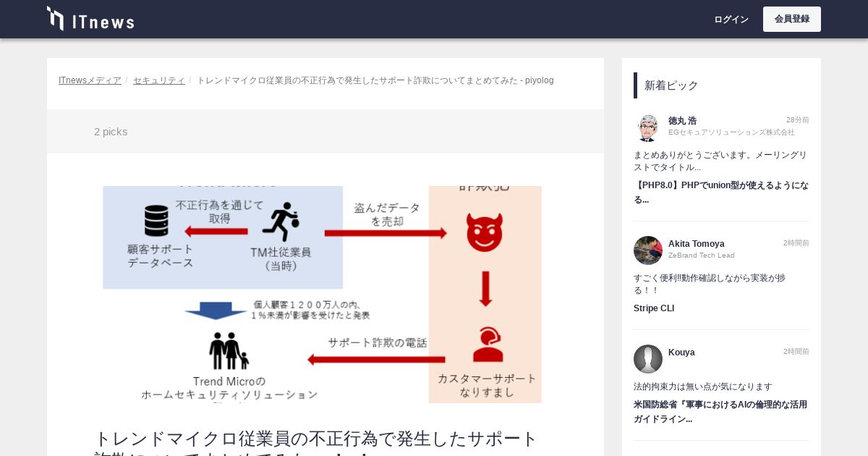Viewport: 868px width, 456px height.
Task: Open the 米国防総省 AI guidelines article link
Action: click(x=720, y=412)
